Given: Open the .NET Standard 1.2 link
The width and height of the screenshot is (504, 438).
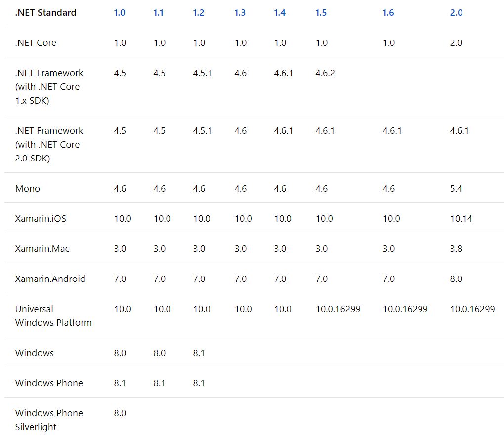Looking at the screenshot, I should click(x=198, y=12).
